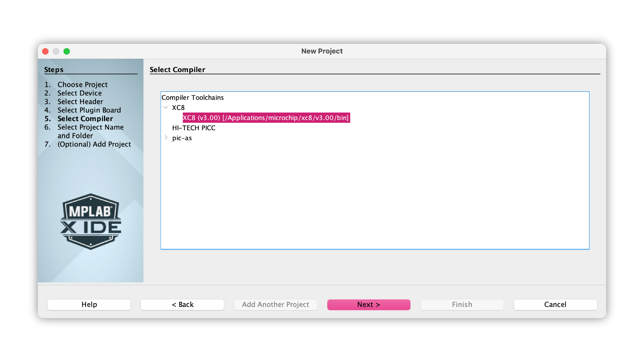
Task: Click the Next > button
Action: click(x=368, y=305)
